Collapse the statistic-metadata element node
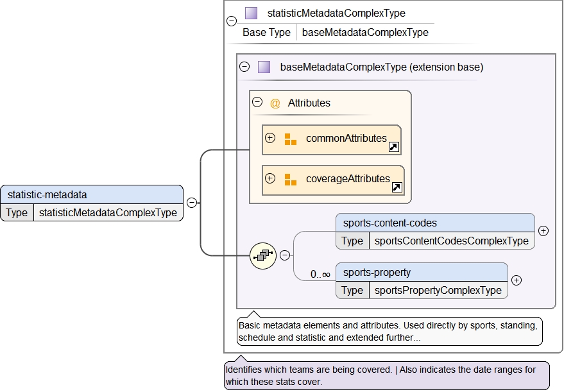 191,203
